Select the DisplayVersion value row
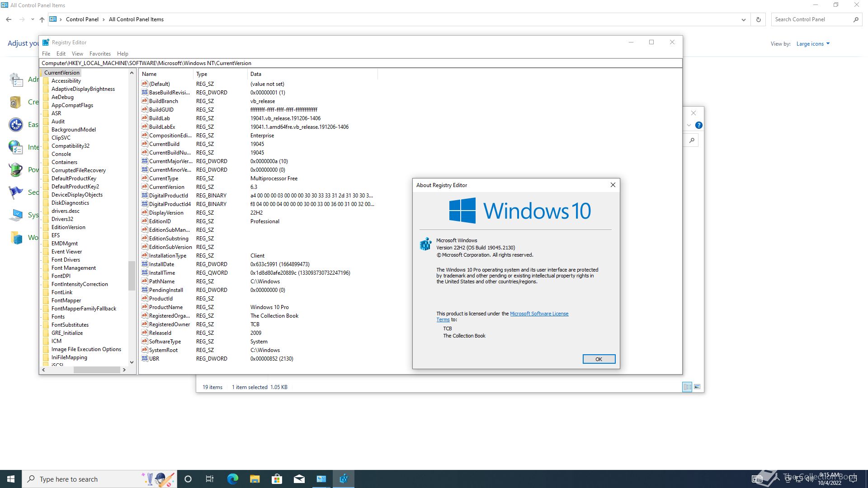Viewport: 868px width, 488px height. pyautogui.click(x=258, y=213)
